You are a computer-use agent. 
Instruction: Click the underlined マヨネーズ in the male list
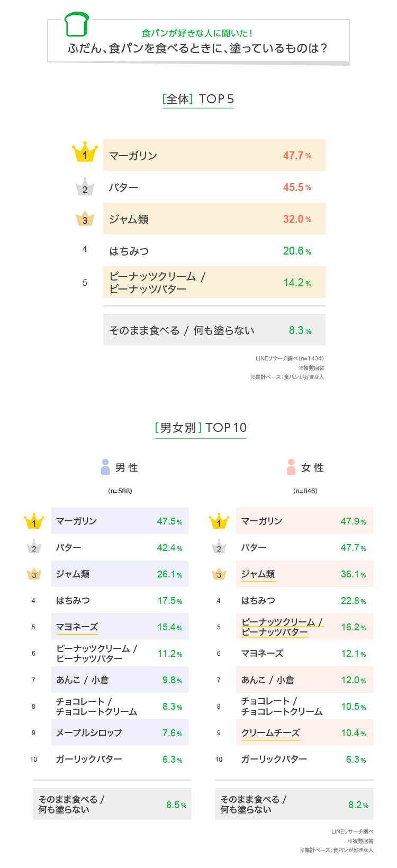(77, 627)
